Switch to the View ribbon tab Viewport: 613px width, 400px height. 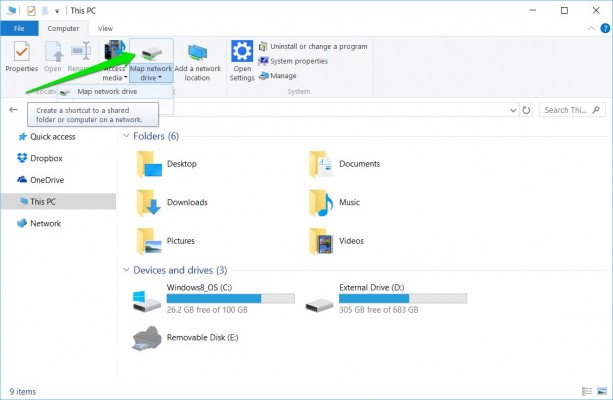[105, 29]
